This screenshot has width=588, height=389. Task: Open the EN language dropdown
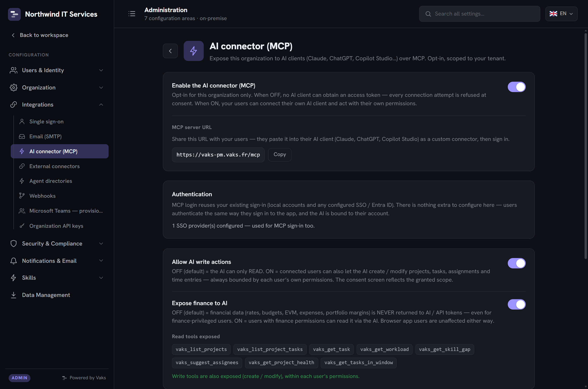pyautogui.click(x=561, y=14)
